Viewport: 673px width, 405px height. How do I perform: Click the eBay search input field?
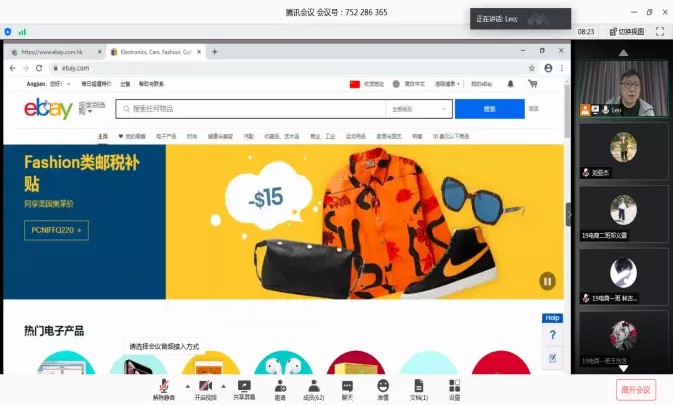[x=250, y=109]
